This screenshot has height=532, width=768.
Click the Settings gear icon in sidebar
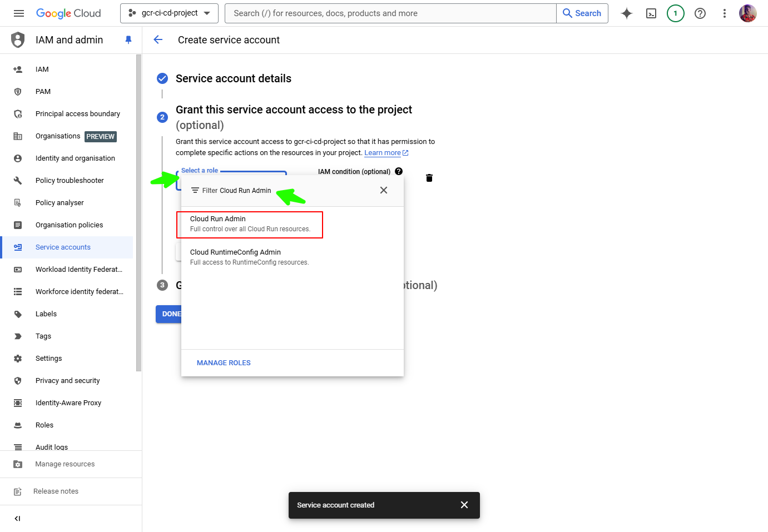pyautogui.click(x=18, y=359)
